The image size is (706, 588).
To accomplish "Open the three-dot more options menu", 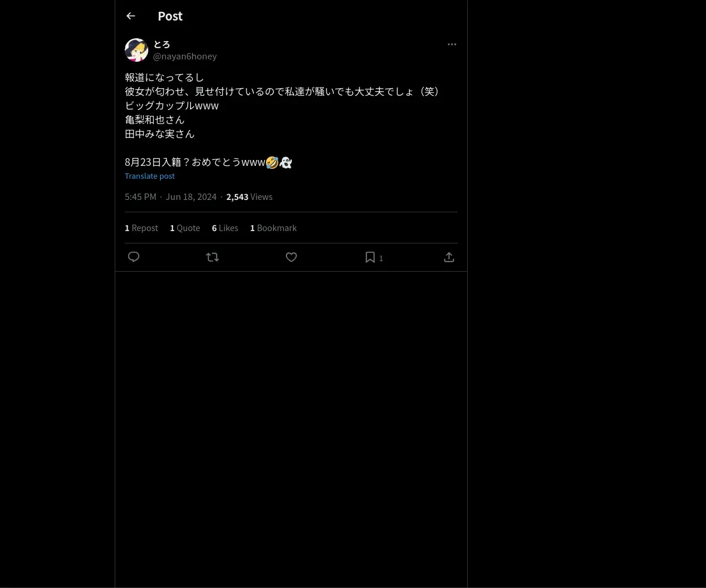I will 452,44.
